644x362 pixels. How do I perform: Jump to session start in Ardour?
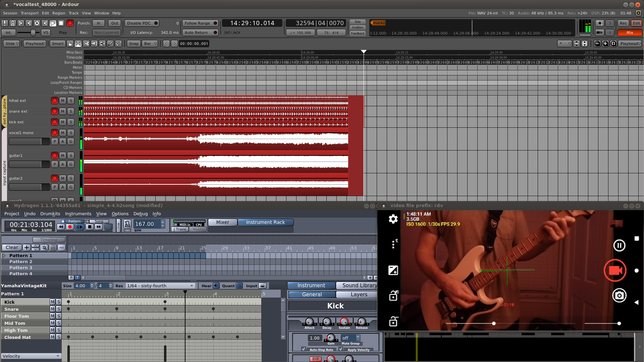[x=21, y=23]
